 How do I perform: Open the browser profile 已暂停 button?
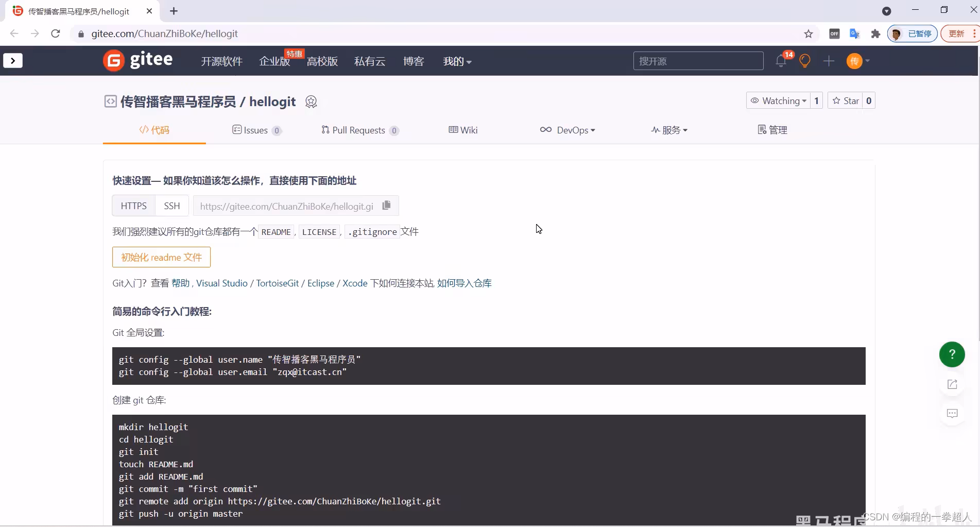click(912, 33)
